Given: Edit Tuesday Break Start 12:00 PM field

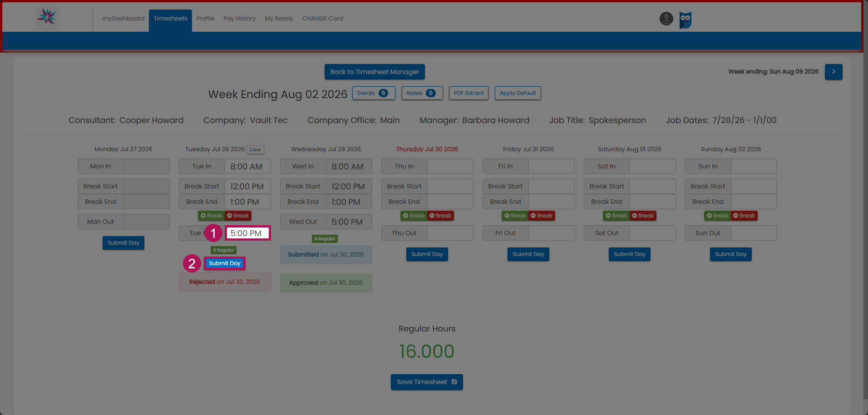Looking at the screenshot, I should pos(248,186).
